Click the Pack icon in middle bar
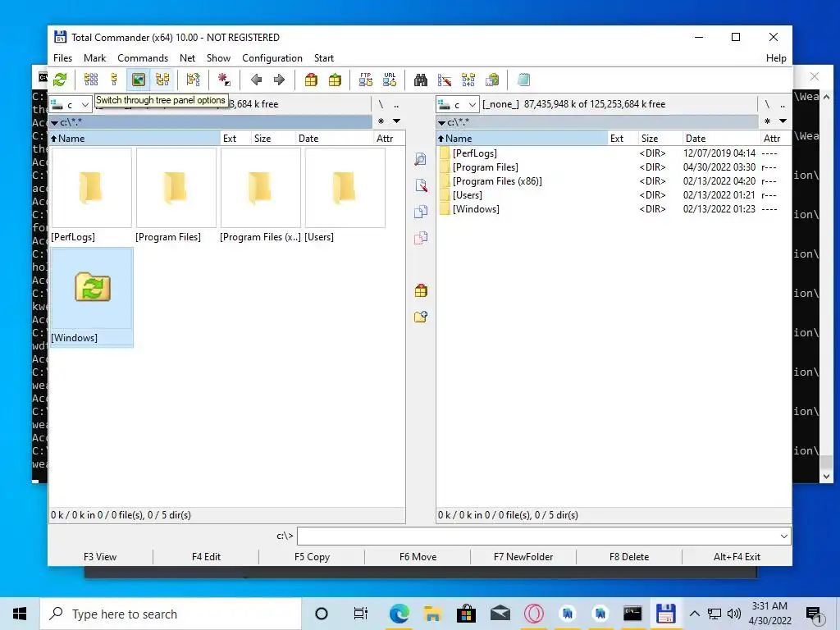This screenshot has height=630, width=840. [421, 290]
